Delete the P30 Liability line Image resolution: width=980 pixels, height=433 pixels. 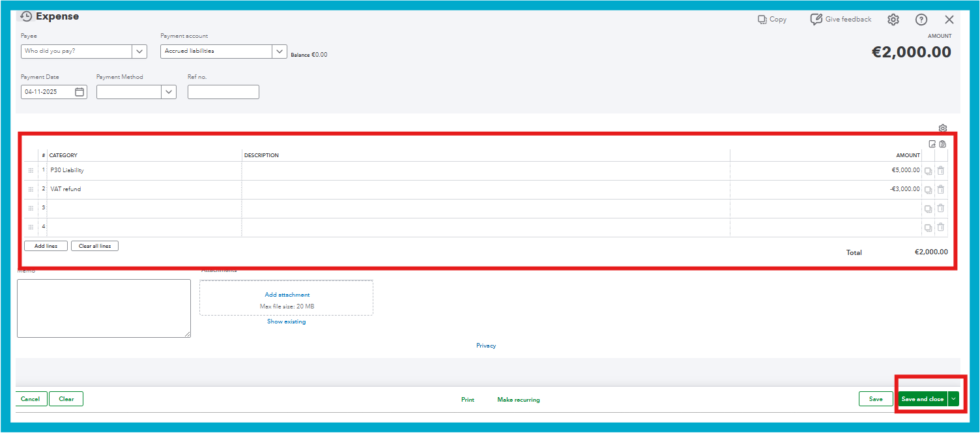941,171
